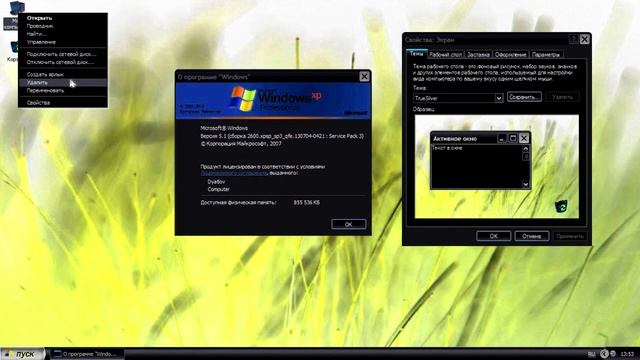Image resolution: width=640 pixels, height=360 pixels.
Task: Switch to the Параметры tab
Action: [546, 54]
